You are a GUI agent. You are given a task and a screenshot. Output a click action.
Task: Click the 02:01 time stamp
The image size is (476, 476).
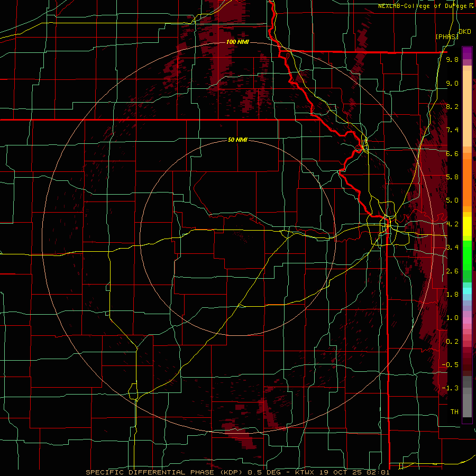click(377, 472)
